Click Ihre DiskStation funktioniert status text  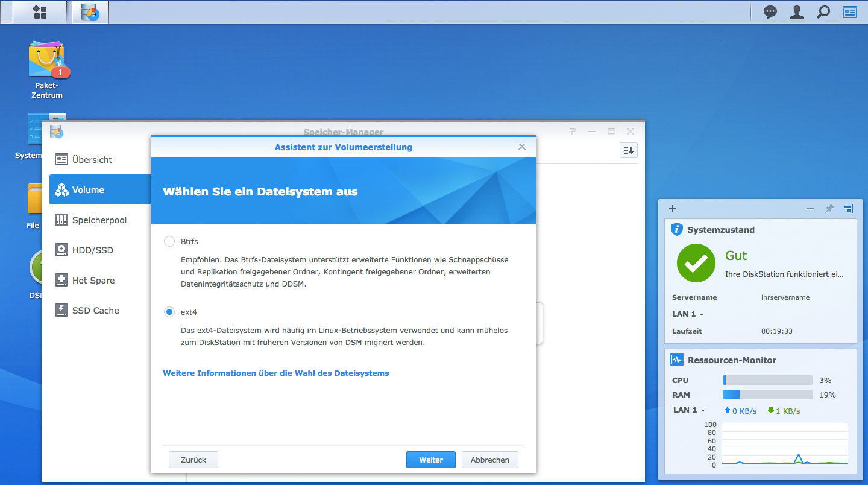(x=784, y=274)
